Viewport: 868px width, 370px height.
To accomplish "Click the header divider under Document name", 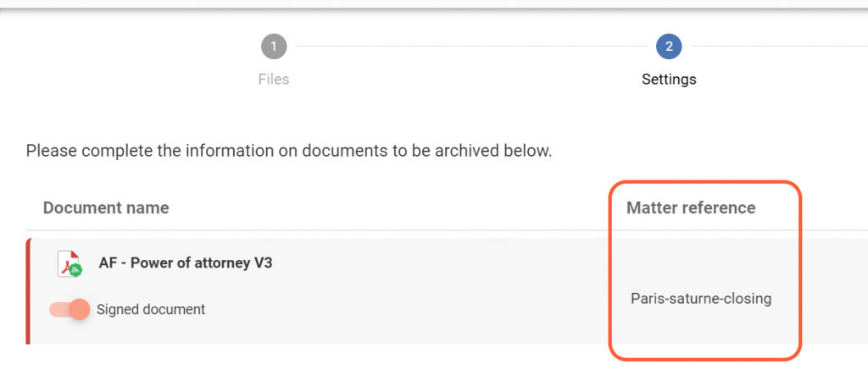I will pos(254,229).
